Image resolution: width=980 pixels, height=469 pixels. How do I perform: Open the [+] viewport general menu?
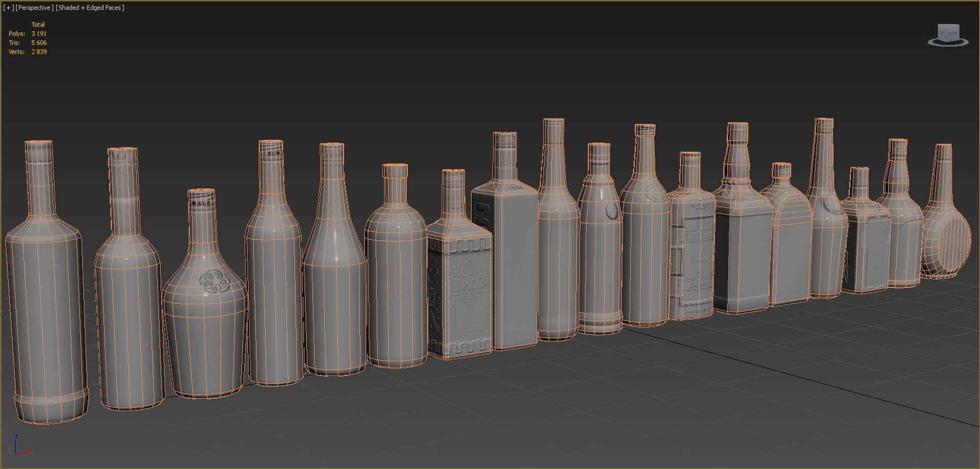[9, 8]
